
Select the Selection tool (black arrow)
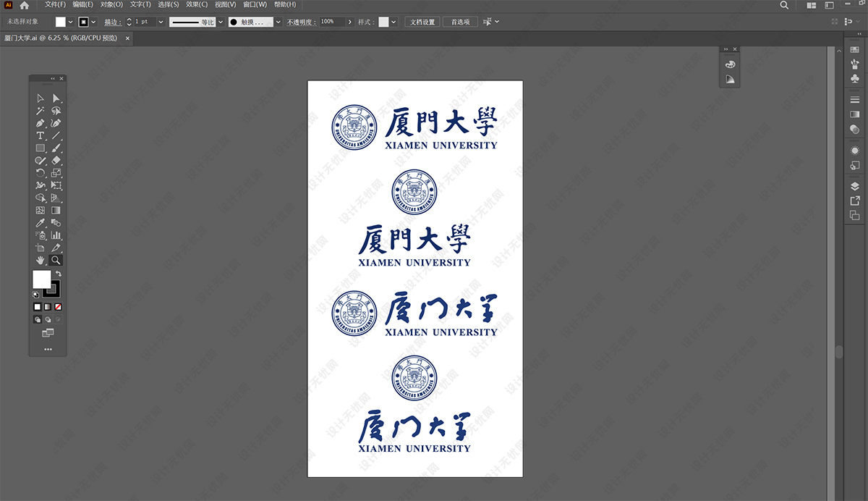click(41, 98)
